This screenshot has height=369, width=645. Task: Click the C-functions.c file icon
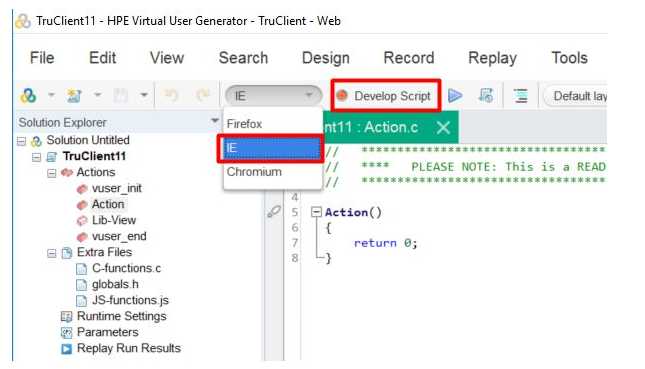tap(81, 269)
